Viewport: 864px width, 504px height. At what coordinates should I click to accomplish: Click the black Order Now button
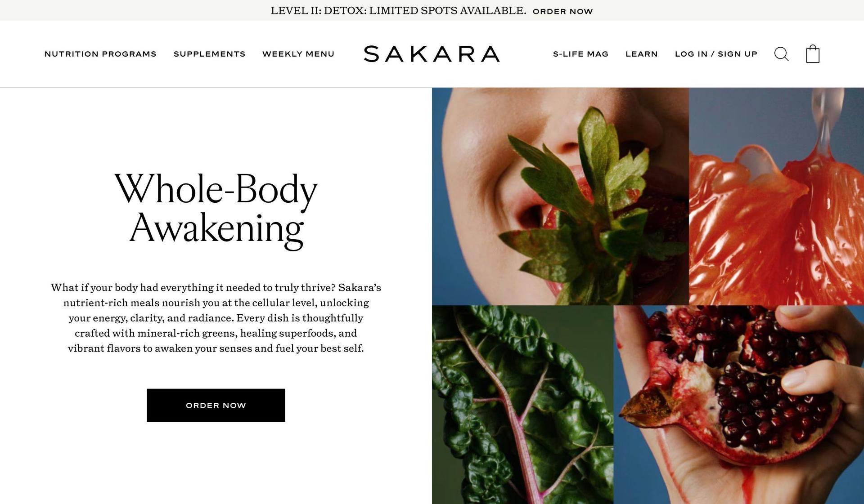(x=216, y=405)
